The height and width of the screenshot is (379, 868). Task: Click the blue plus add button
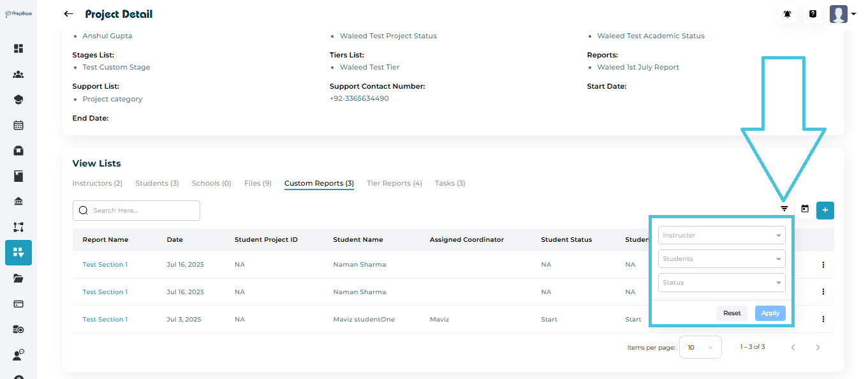coord(825,210)
